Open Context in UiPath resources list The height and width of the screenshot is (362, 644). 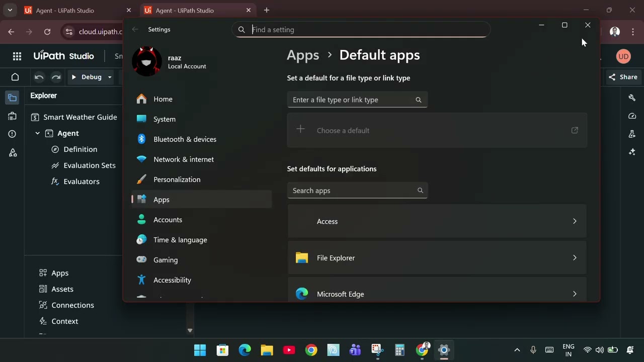pos(58,321)
